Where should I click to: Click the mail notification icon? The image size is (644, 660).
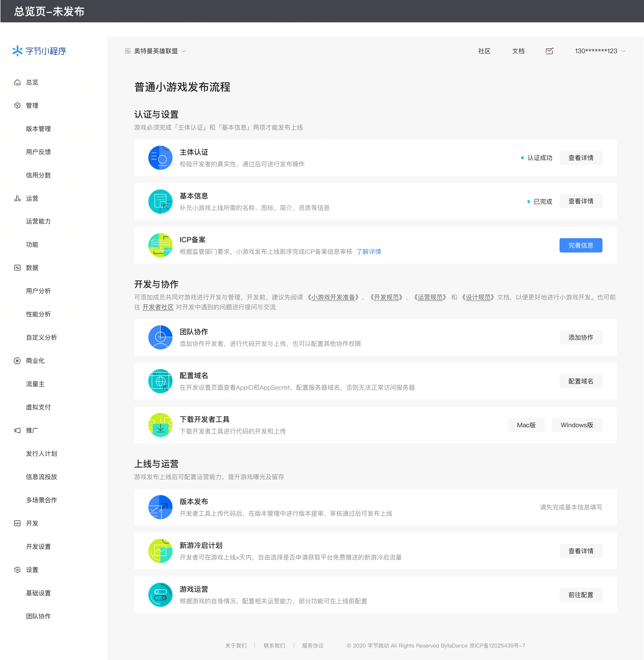click(x=549, y=51)
